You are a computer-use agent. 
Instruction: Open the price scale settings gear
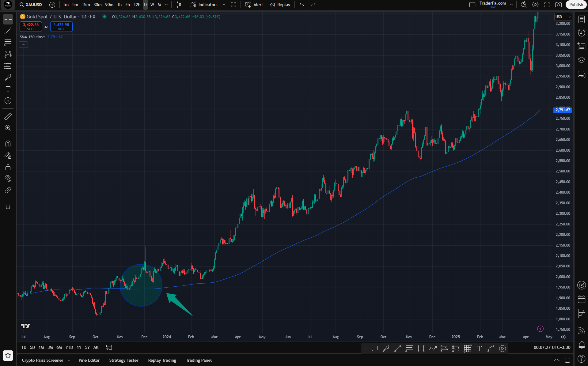coord(563,337)
